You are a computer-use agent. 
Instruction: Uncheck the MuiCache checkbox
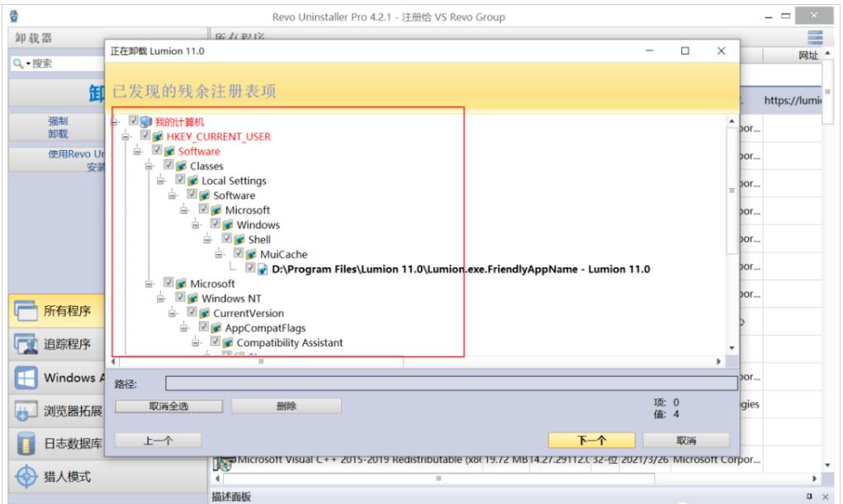tap(239, 252)
